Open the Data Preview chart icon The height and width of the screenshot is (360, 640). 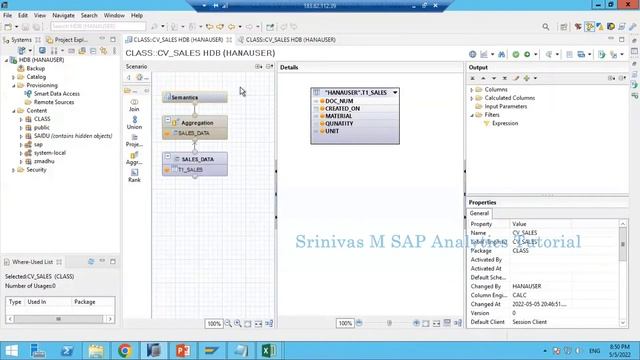(484, 54)
